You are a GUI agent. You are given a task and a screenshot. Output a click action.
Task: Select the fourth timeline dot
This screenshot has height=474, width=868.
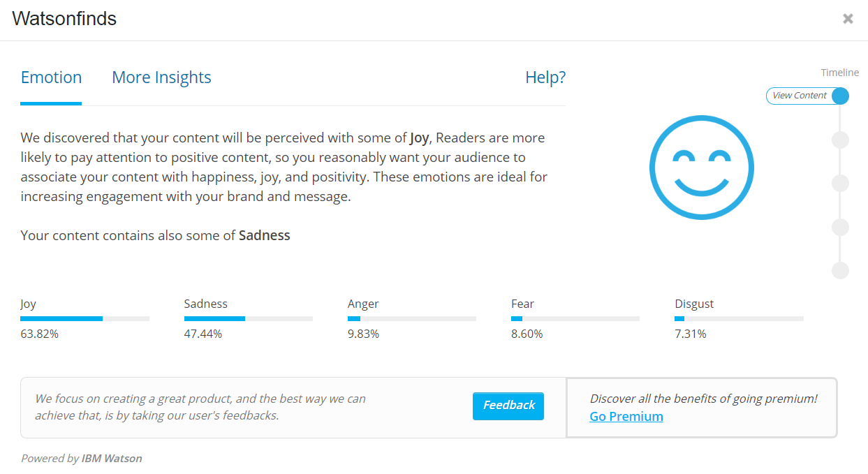pos(841,227)
